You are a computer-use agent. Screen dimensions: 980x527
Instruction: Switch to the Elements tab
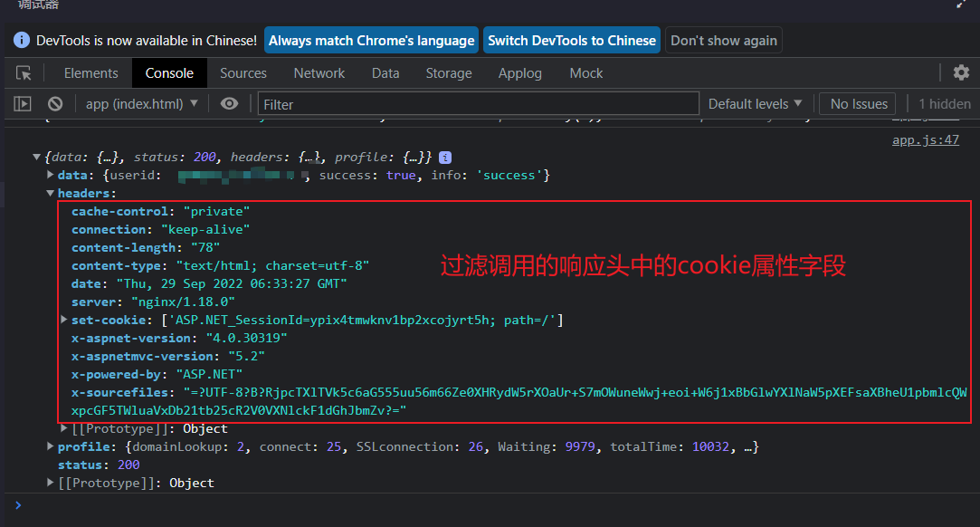(90, 73)
